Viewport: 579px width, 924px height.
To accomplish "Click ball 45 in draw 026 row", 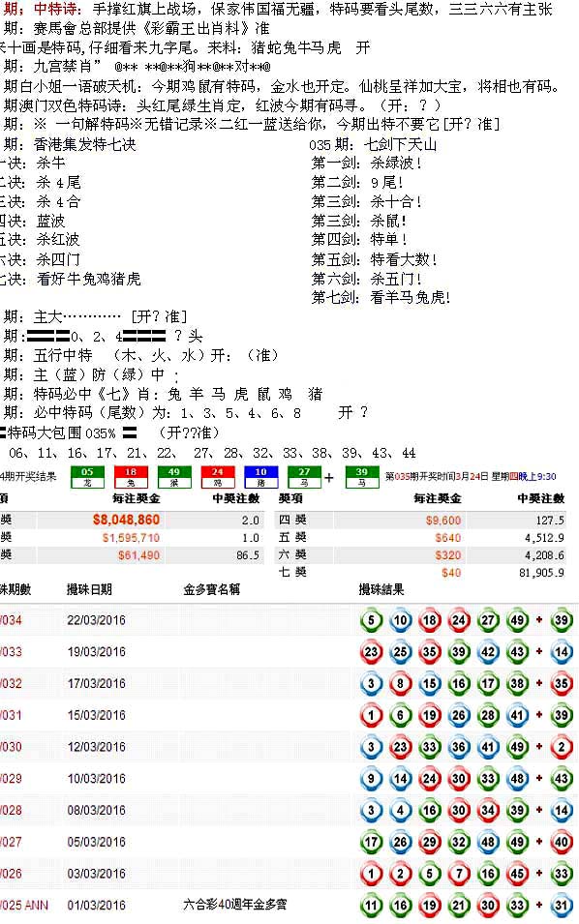I will pos(517,874).
